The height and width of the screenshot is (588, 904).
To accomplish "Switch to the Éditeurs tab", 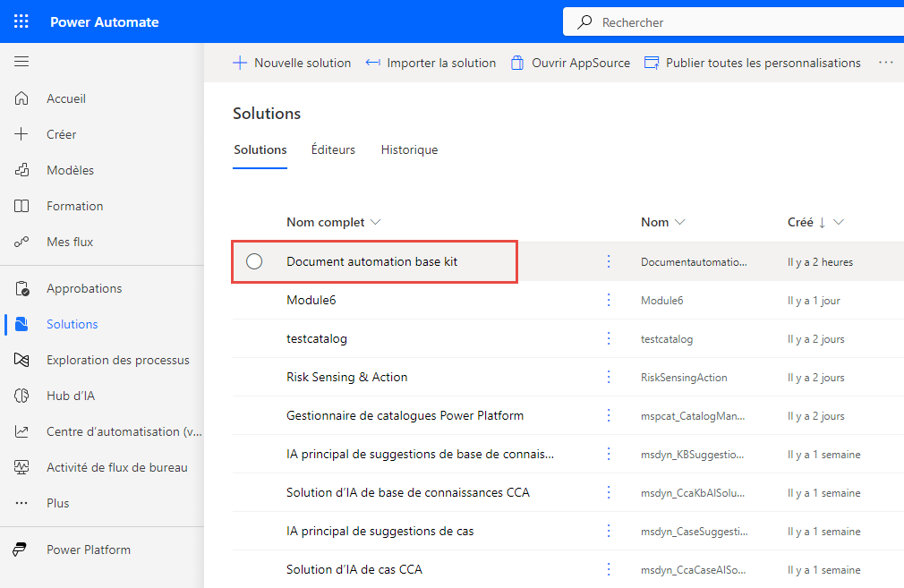I will coord(333,149).
